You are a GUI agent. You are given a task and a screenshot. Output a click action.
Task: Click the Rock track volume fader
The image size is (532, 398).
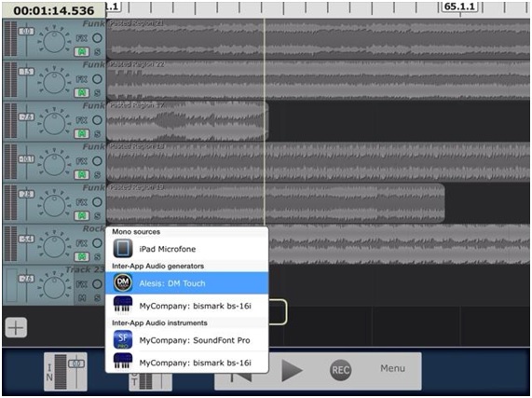(x=26, y=239)
